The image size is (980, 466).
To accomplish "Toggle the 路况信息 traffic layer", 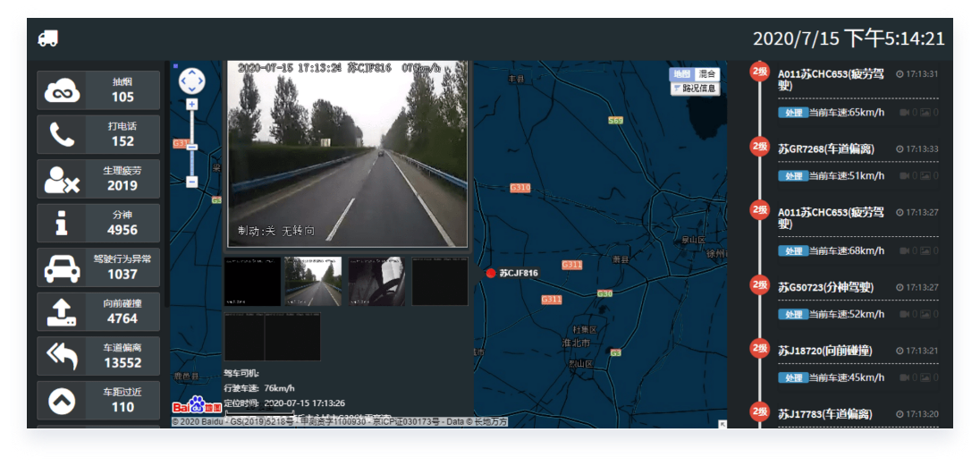I will (x=695, y=89).
